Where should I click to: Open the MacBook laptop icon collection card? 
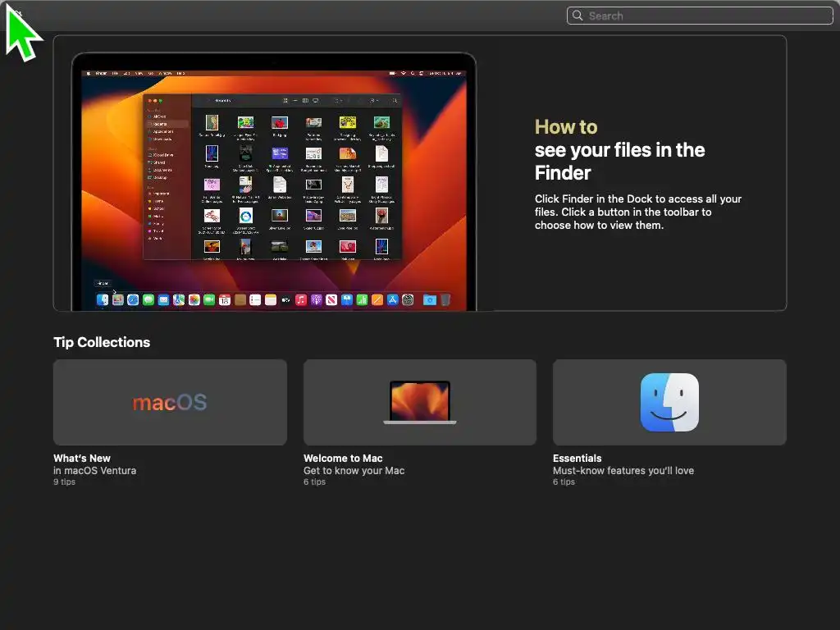tap(419, 402)
